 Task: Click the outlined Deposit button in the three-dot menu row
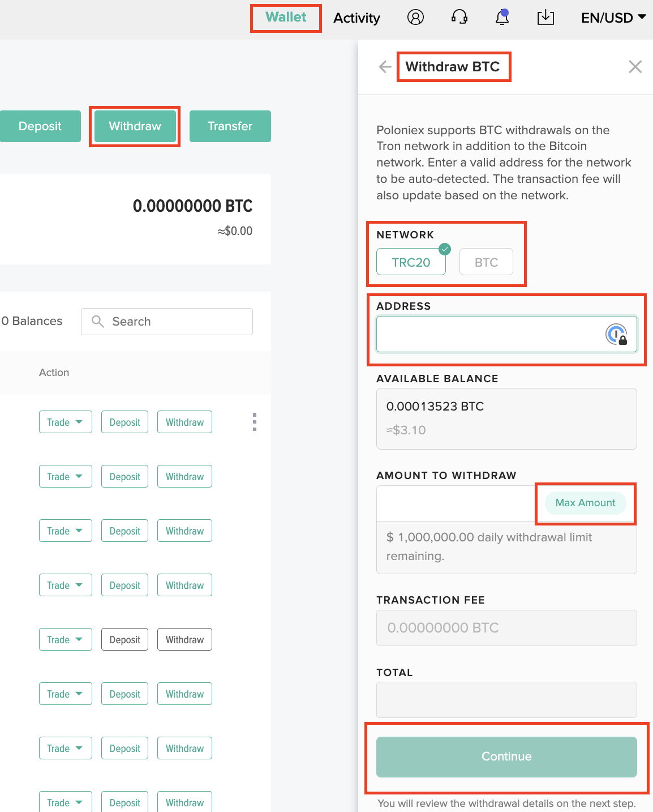pos(124,422)
